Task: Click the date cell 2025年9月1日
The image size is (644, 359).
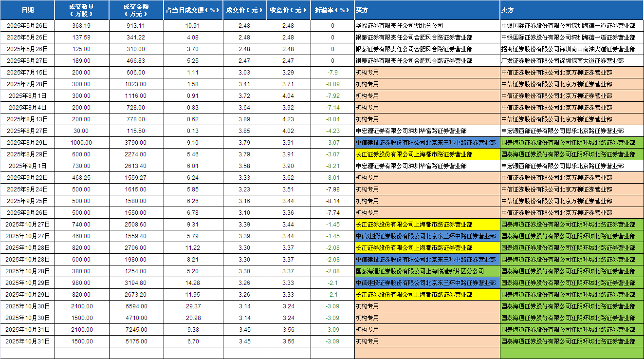Action: 28,166
